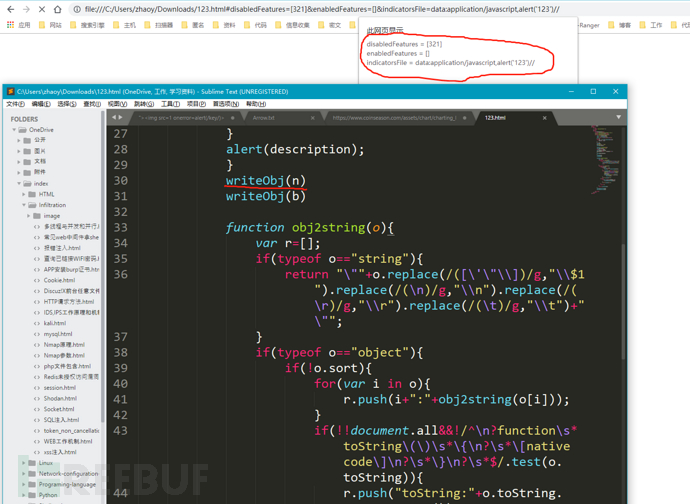This screenshot has height=504, width=690.
Task: Expand the 公开 folder
Action: click(x=19, y=140)
